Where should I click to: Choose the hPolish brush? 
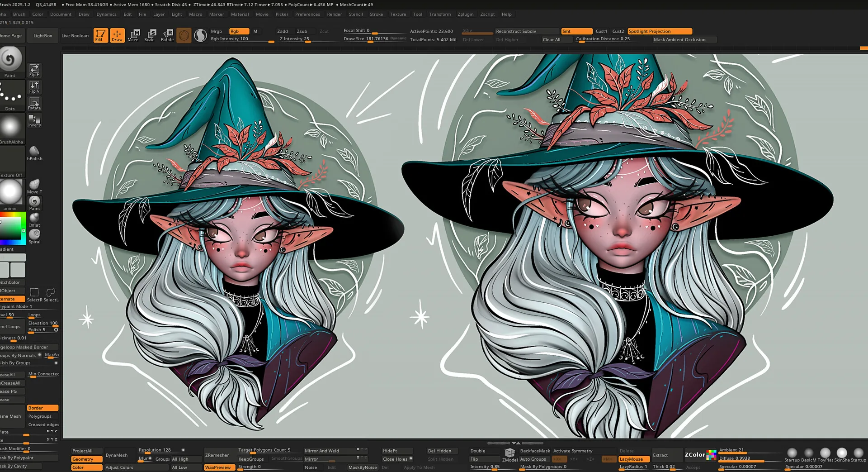tap(34, 153)
